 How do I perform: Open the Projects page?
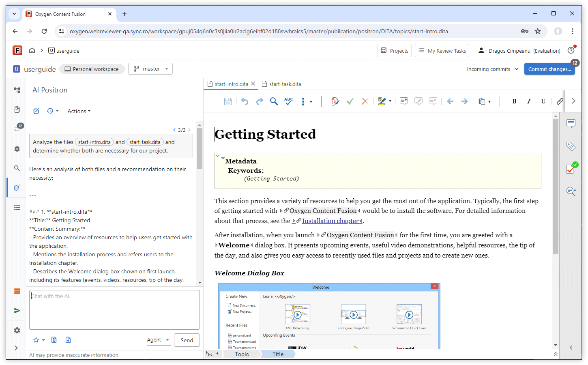click(395, 51)
